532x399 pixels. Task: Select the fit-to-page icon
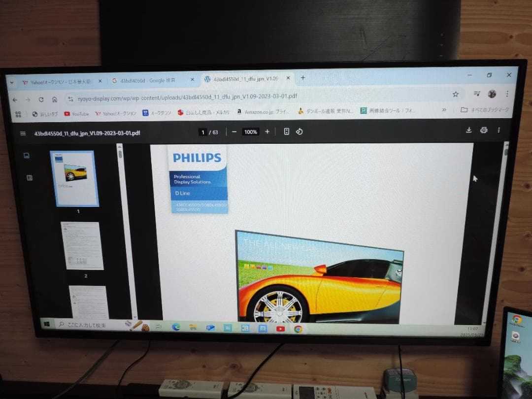point(286,132)
